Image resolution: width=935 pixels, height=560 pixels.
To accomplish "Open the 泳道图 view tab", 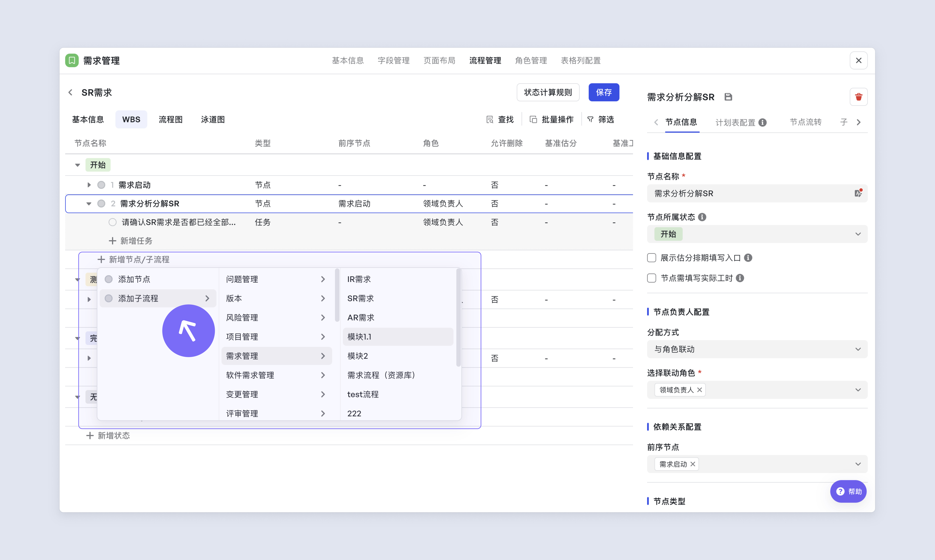I will point(213,120).
